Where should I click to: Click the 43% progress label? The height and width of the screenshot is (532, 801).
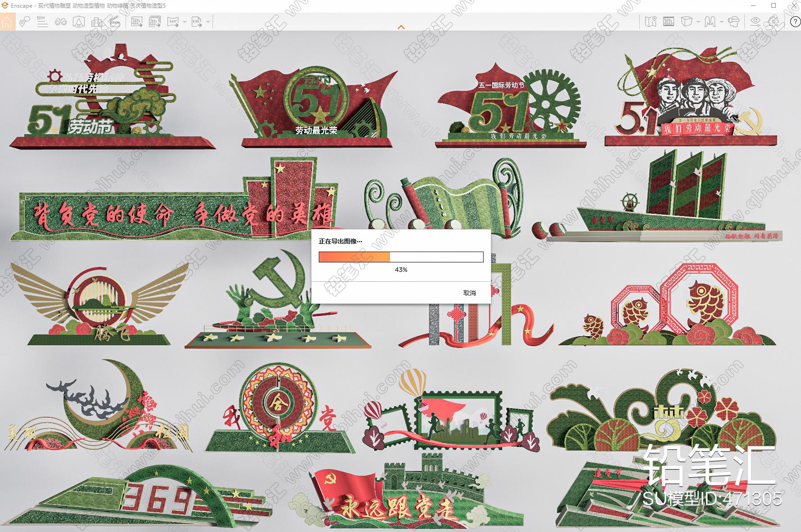pos(401,270)
